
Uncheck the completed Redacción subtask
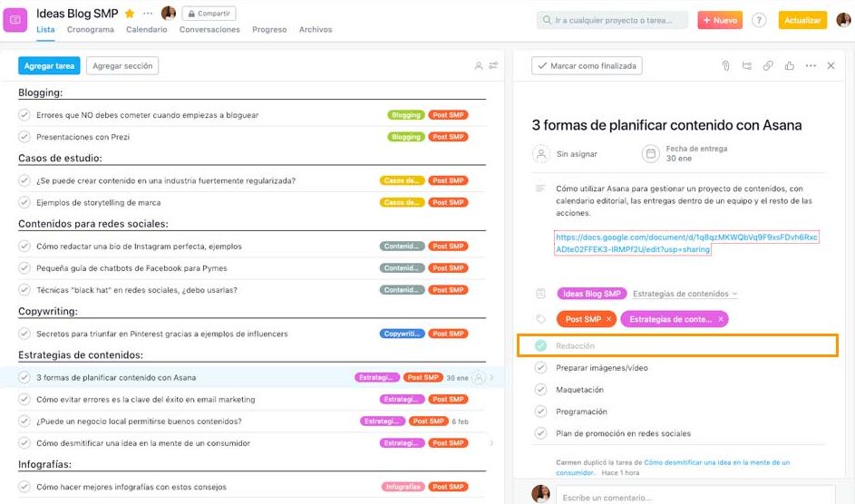[540, 345]
